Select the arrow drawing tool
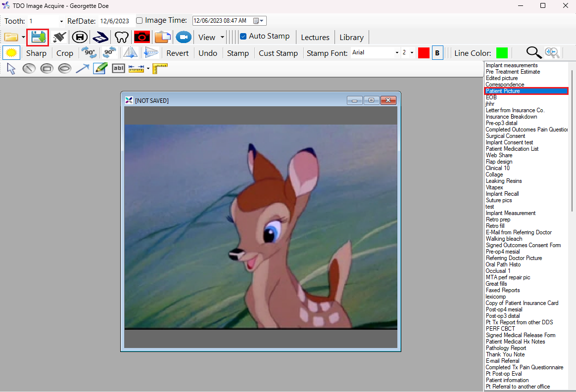 click(82, 69)
